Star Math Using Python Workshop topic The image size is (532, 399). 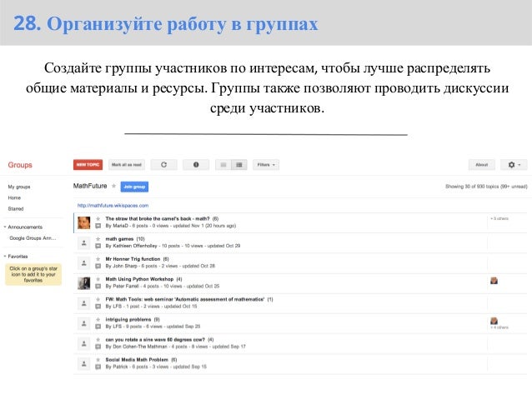click(98, 279)
